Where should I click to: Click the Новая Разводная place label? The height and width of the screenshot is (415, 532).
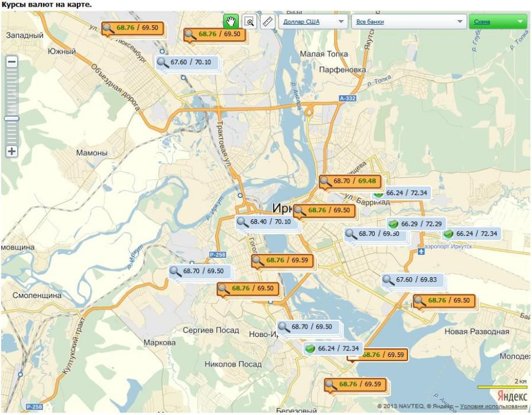pos(476,332)
